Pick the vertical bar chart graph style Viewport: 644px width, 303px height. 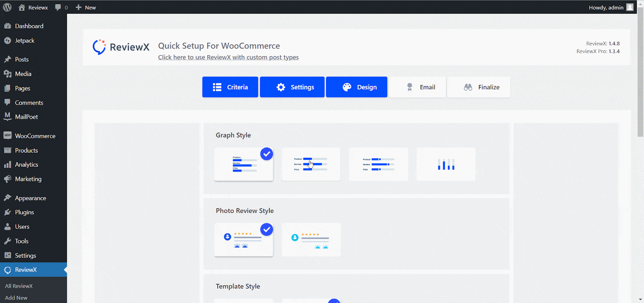(446, 164)
